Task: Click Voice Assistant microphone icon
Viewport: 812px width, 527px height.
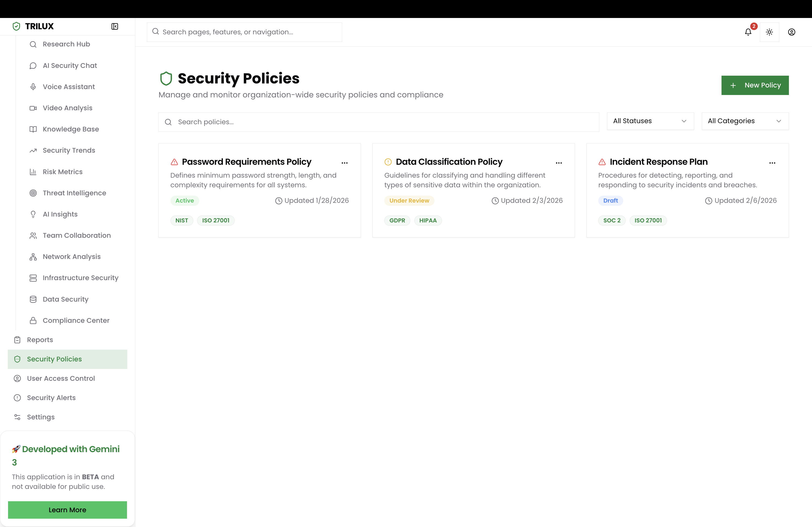Action: (33, 87)
